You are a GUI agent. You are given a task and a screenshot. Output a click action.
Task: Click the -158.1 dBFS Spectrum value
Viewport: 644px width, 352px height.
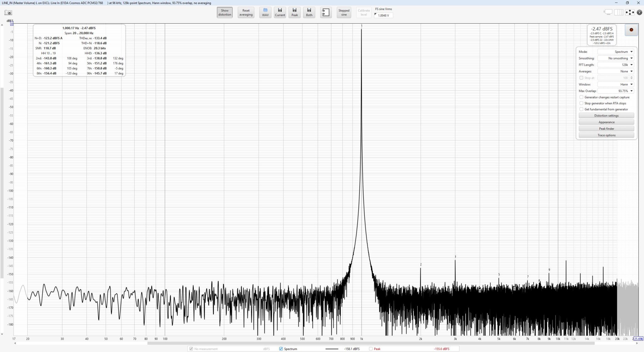click(x=352, y=349)
